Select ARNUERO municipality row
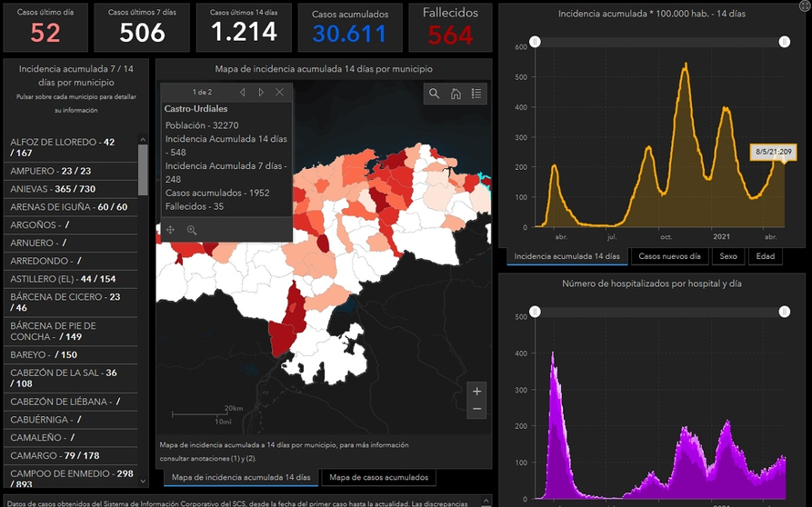The width and height of the screenshot is (812, 507). 71,244
